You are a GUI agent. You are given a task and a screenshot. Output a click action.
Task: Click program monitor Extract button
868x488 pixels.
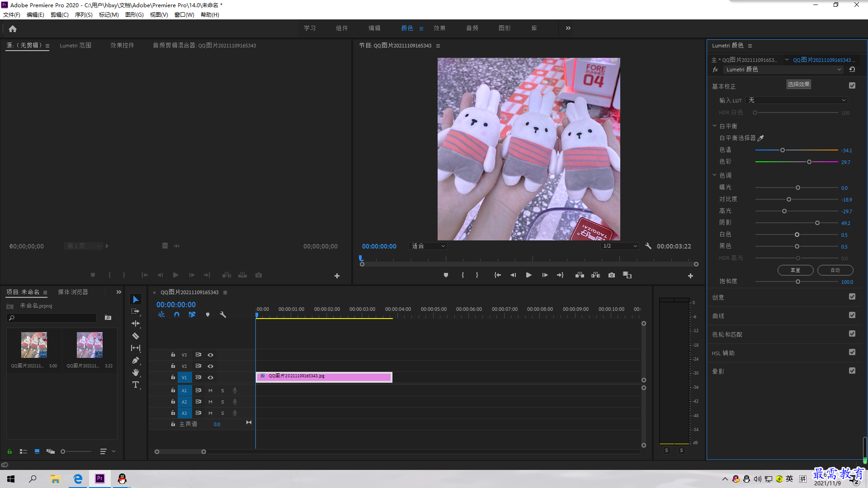pos(596,275)
